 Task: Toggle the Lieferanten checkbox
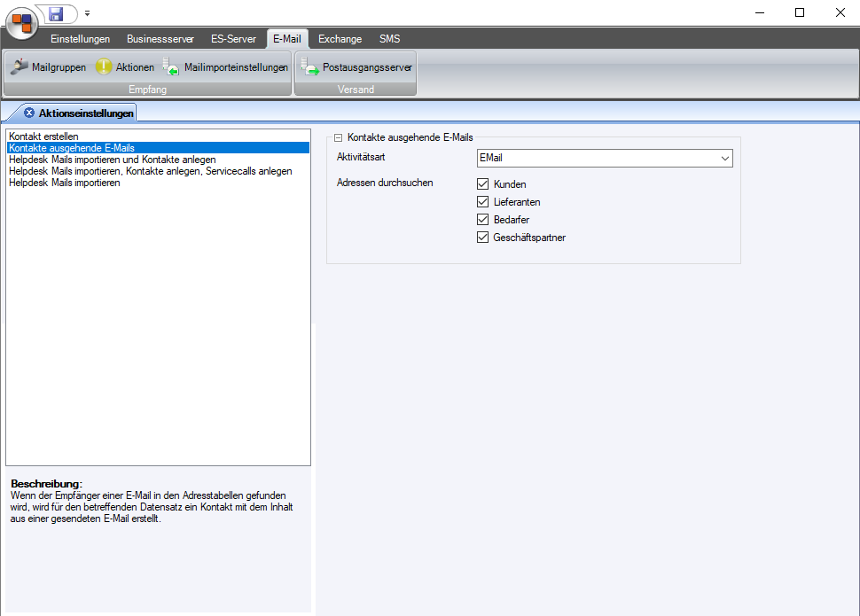pyautogui.click(x=483, y=202)
